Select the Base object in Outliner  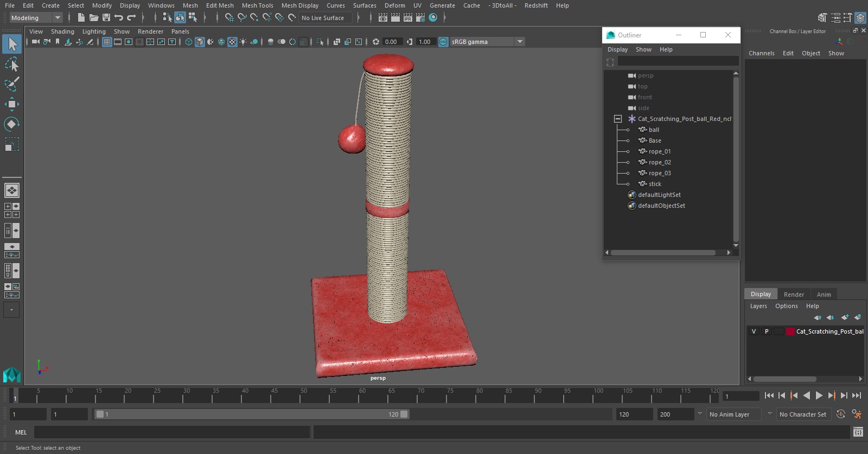click(x=655, y=140)
